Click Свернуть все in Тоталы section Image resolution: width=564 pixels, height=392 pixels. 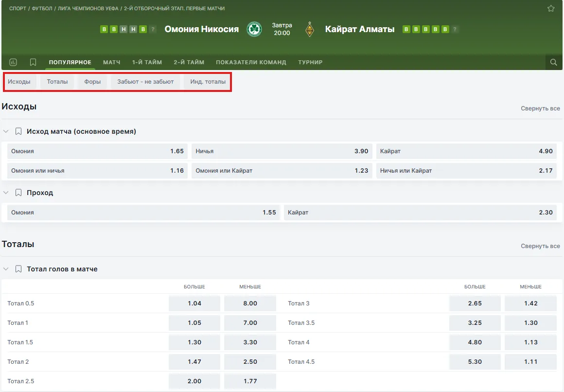(540, 246)
